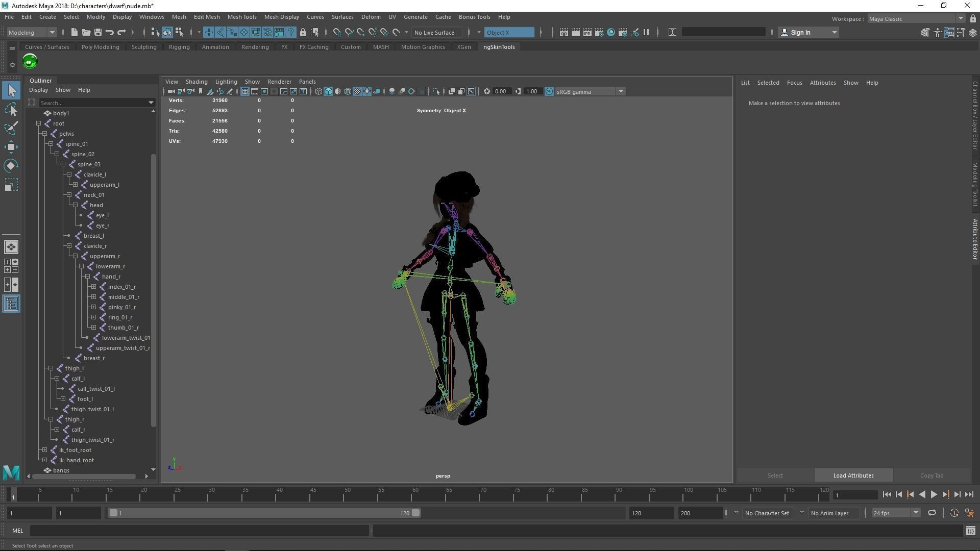This screenshot has height=551, width=980.
Task: Select the Rotate tool in left toolbox
Action: [x=11, y=166]
